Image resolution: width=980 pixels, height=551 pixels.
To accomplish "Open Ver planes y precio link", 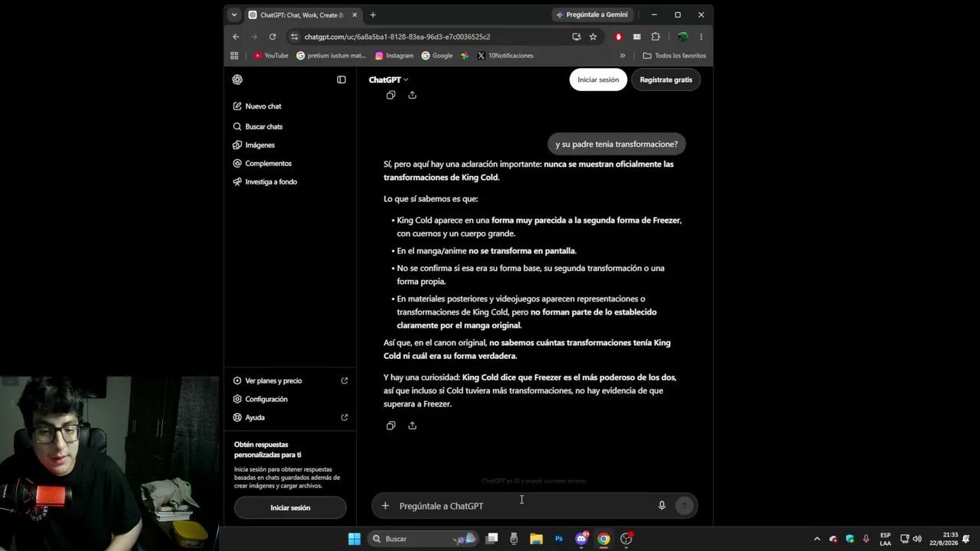I will [x=290, y=380].
